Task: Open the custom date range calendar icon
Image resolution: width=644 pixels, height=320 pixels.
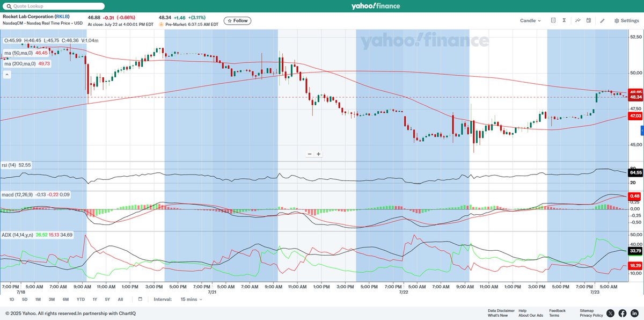Action: 140,299
